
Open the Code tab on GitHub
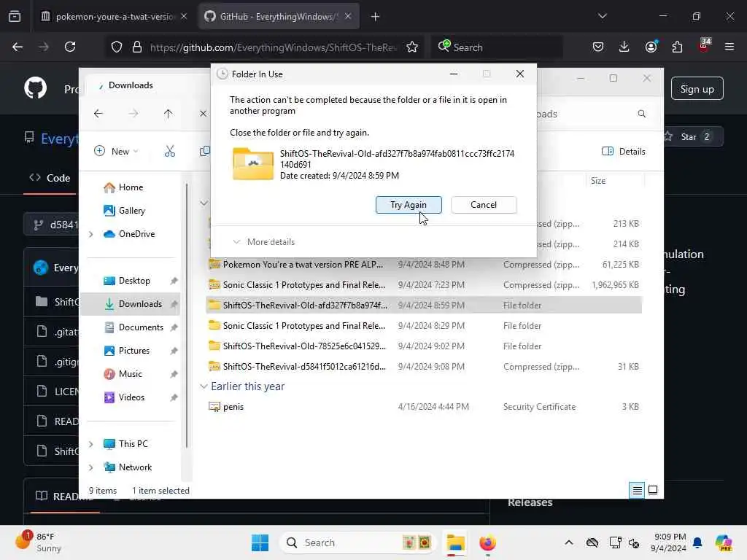(50, 178)
